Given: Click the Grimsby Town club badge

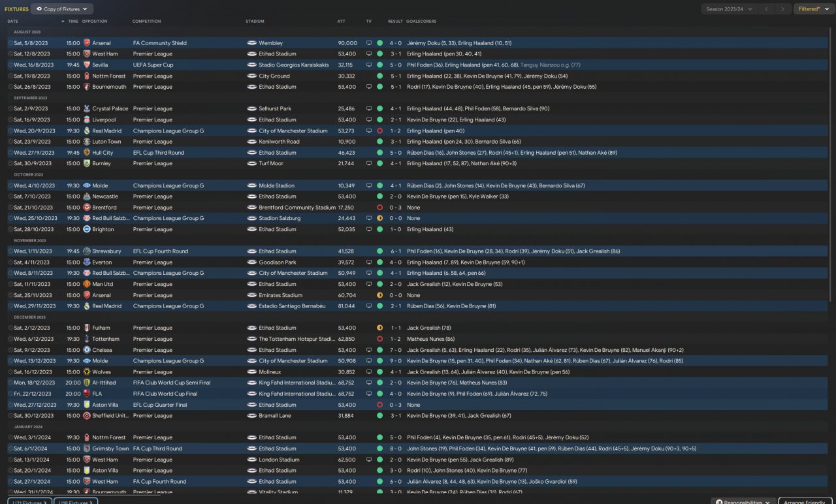Looking at the screenshot, I should coord(87,449).
